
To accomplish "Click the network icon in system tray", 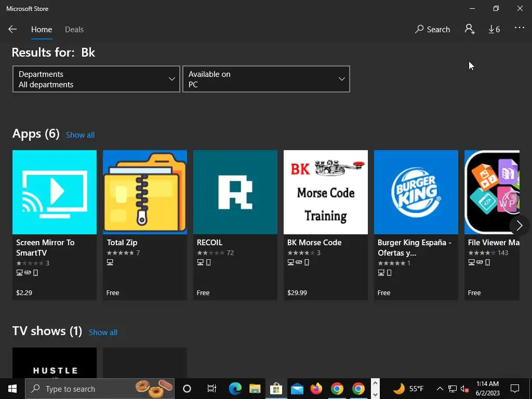I will pyautogui.click(x=453, y=389).
